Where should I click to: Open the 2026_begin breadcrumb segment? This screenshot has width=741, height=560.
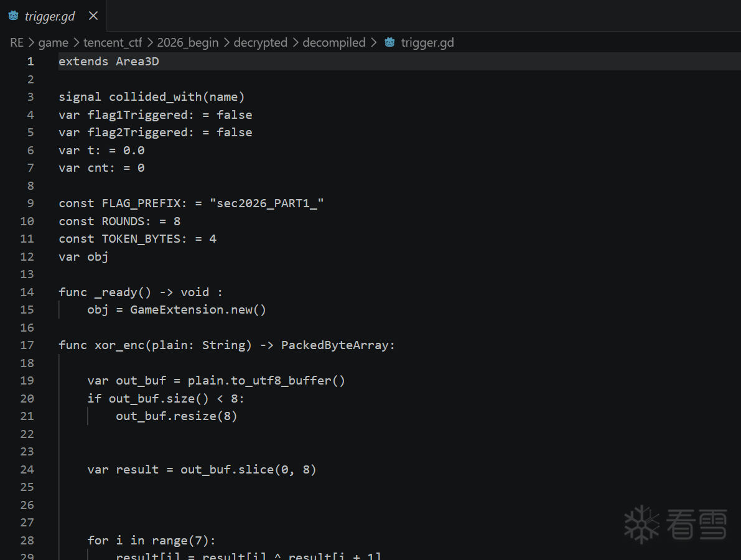point(188,42)
